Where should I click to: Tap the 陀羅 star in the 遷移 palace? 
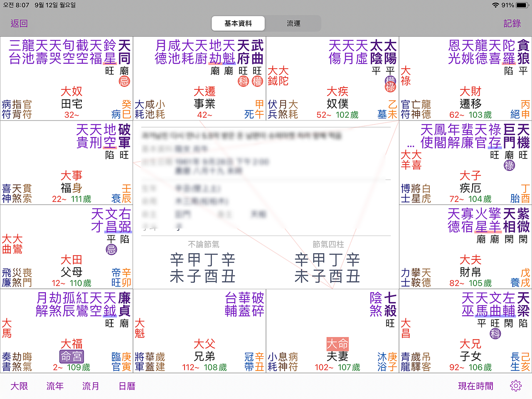[x=509, y=52]
